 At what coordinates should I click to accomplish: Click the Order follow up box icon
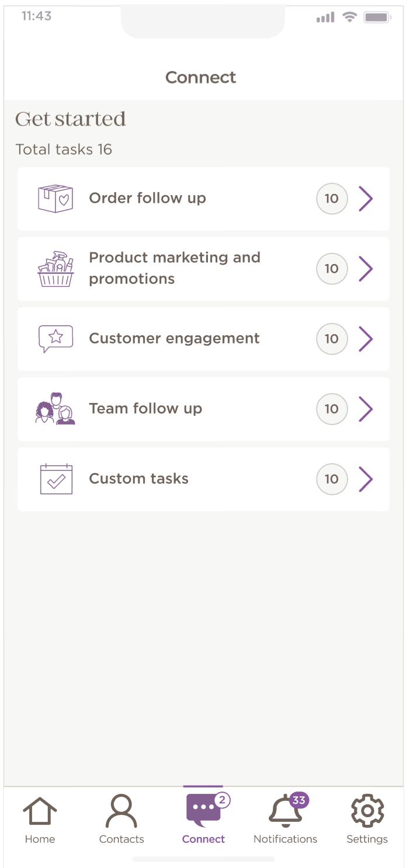pyautogui.click(x=55, y=199)
